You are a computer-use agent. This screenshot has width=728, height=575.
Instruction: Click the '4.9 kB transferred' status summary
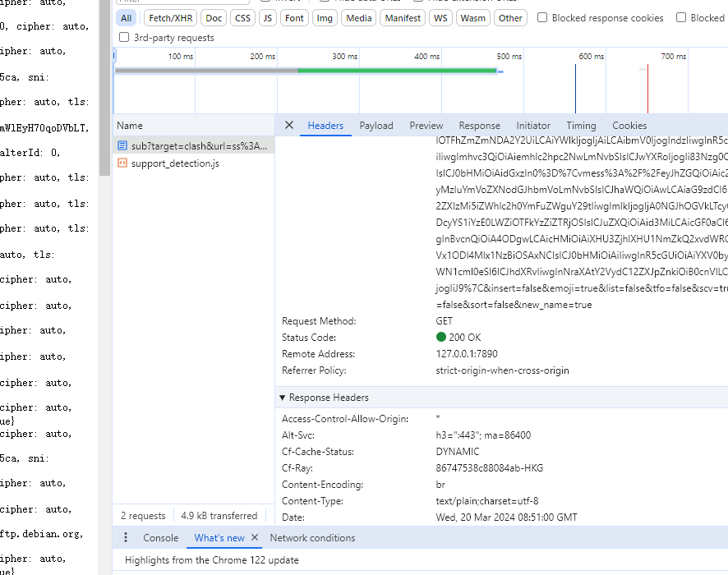pos(219,516)
